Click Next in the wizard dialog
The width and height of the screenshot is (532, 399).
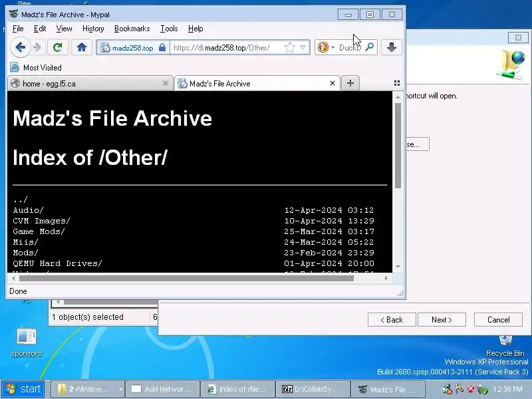click(442, 320)
